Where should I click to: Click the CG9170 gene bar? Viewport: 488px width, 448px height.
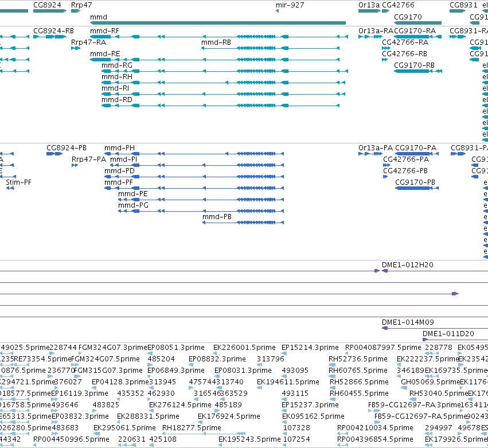point(417,23)
